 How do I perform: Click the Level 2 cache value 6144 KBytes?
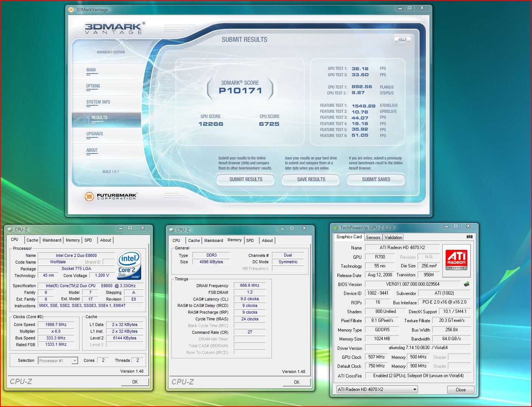coord(125,338)
